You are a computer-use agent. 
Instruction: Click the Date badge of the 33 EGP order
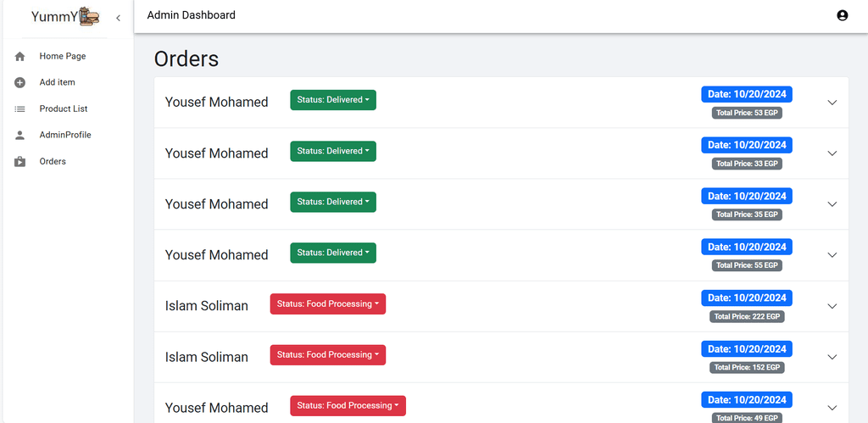point(747,145)
